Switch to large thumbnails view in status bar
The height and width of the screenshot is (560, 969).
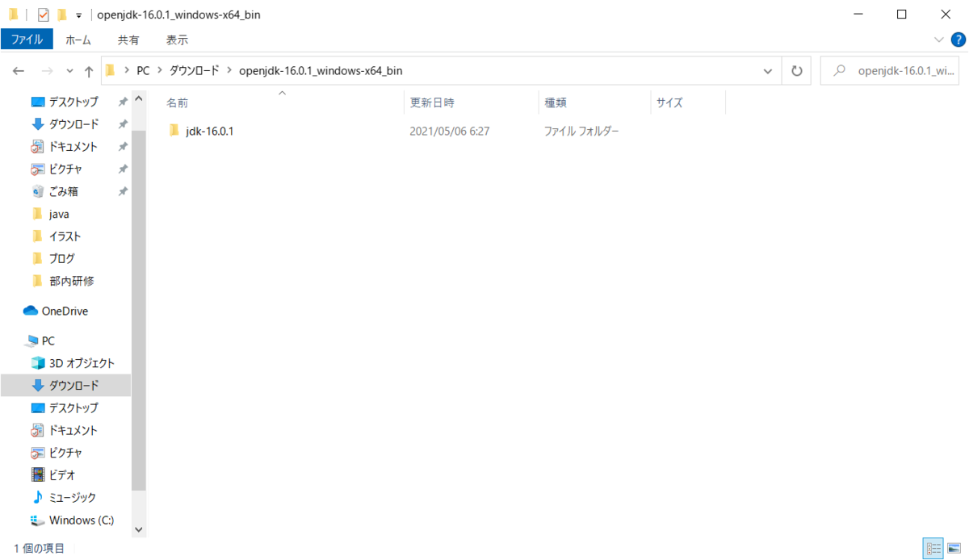[x=954, y=548]
